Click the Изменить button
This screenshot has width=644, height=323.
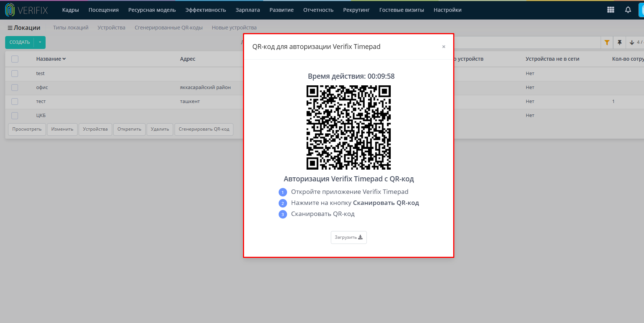click(62, 129)
